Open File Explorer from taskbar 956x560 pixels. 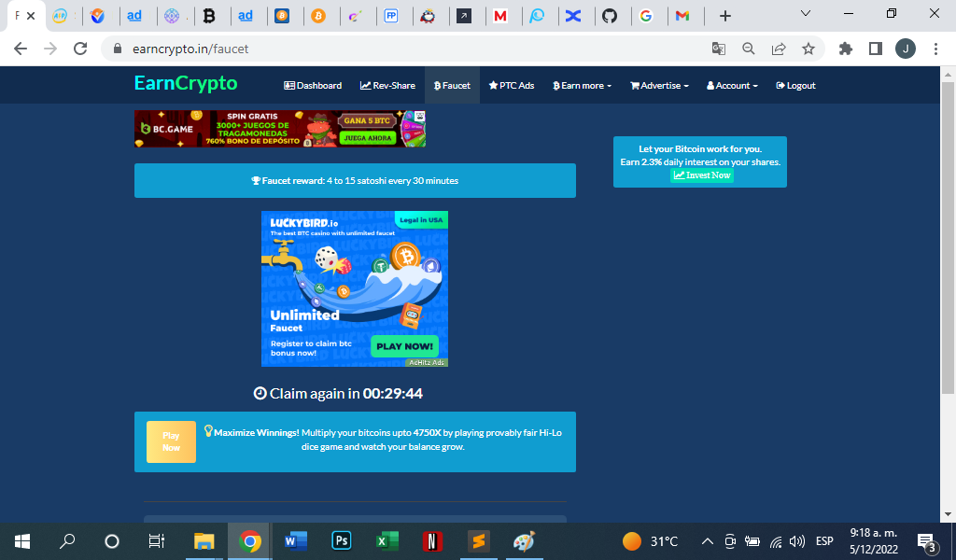[x=204, y=541]
